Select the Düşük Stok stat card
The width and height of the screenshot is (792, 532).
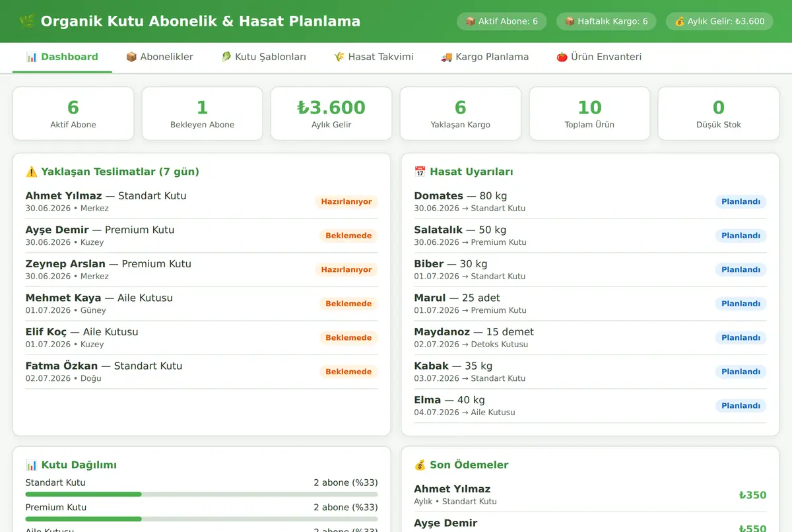coord(719,114)
